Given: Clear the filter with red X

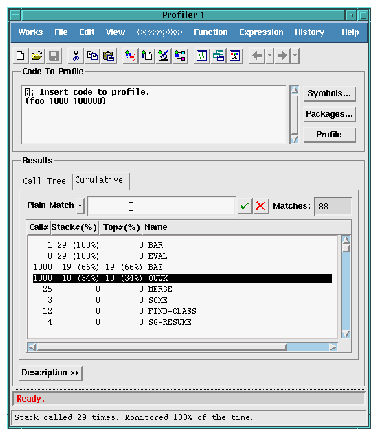Looking at the screenshot, I should click(261, 206).
